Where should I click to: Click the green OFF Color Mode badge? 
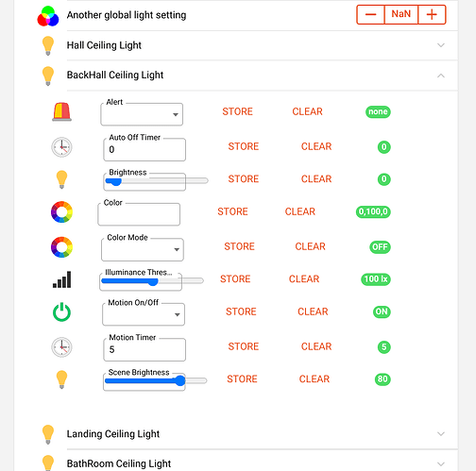click(x=380, y=247)
